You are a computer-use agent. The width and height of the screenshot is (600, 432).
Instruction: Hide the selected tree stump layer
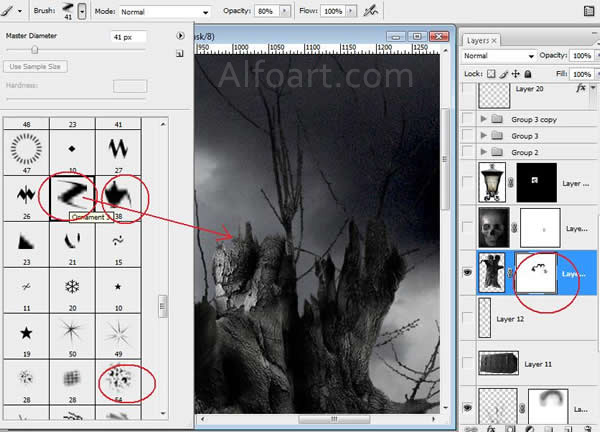click(468, 272)
